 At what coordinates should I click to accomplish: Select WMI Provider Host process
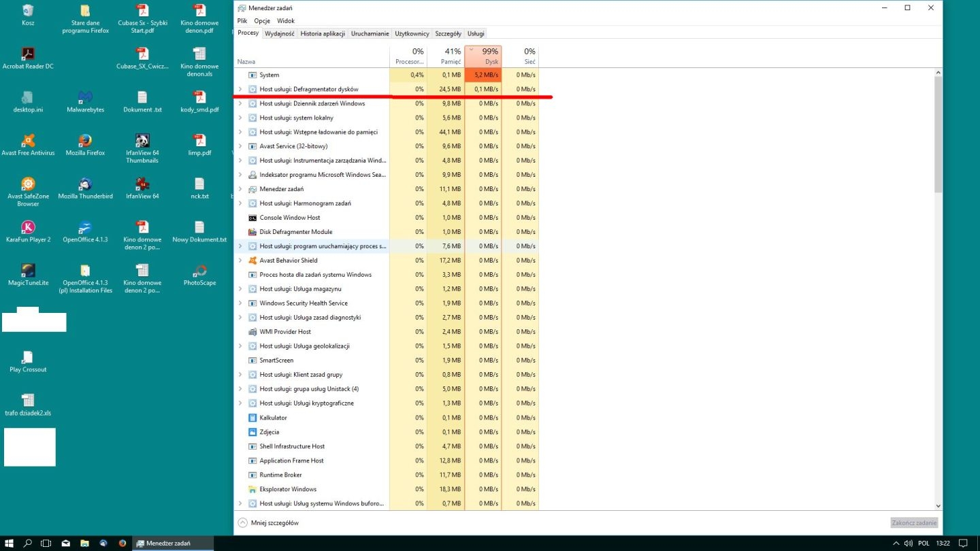[387, 332]
